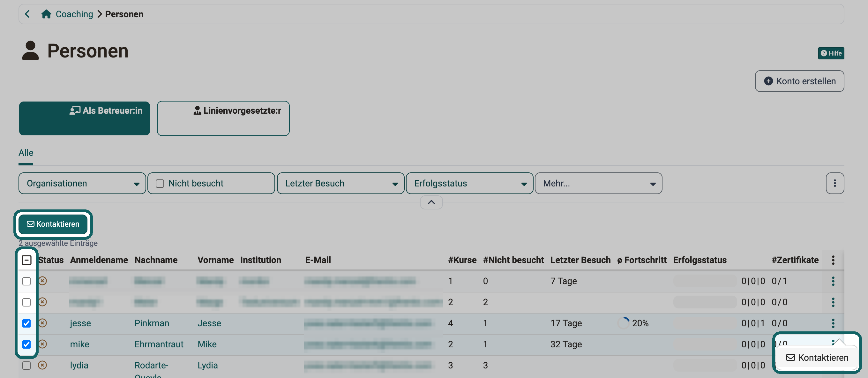Screen dimensions: 868x378
Task: Check the lydia row checkbox
Action: (x=26, y=365)
